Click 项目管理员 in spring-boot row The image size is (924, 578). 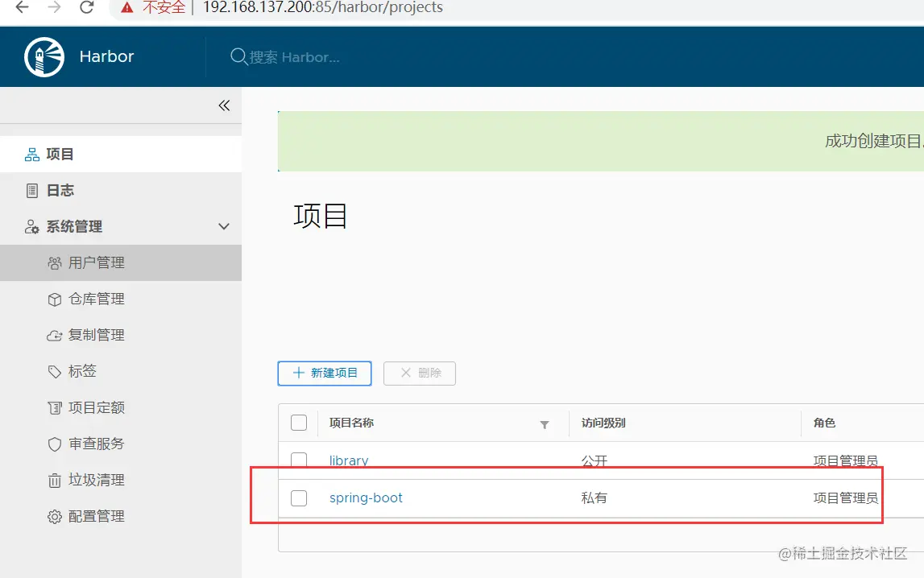(846, 498)
